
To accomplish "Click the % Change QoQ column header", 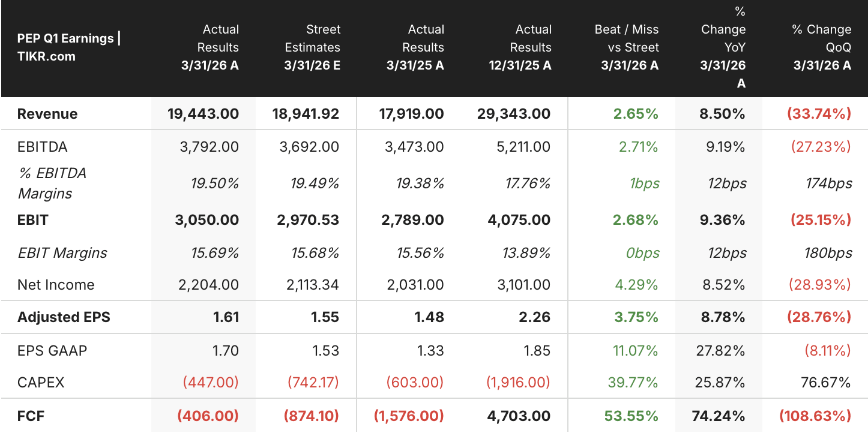I will [x=822, y=47].
